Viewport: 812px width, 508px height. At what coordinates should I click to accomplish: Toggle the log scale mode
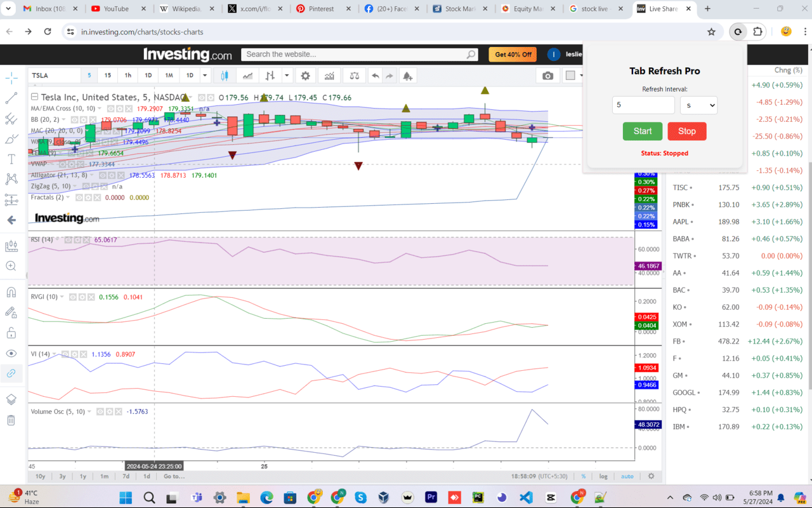coord(603,476)
